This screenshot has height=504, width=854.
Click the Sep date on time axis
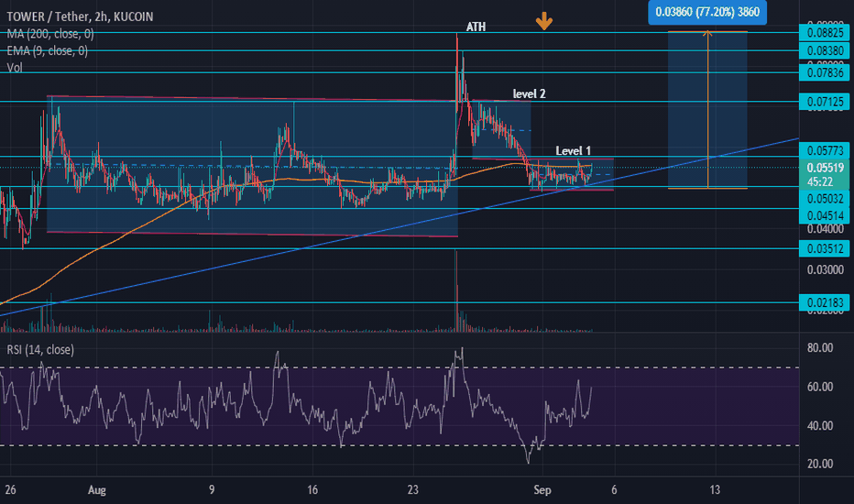[542, 490]
